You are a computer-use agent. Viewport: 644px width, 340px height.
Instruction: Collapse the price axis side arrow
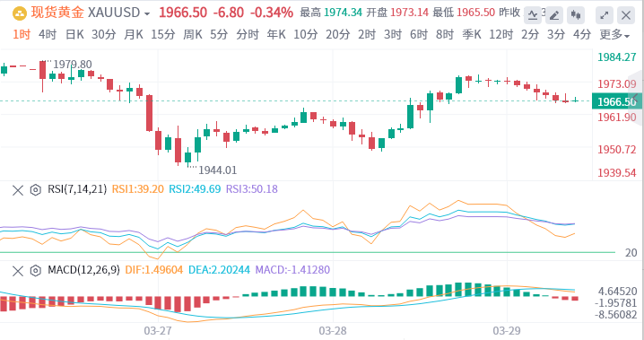coord(635,98)
